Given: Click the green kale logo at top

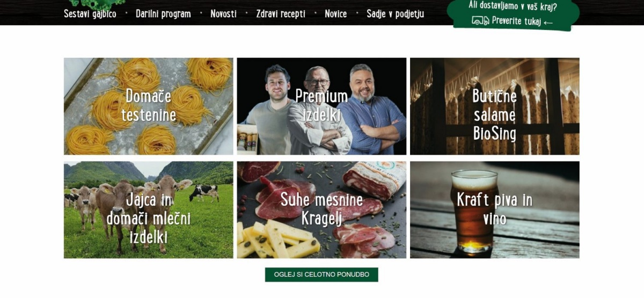Looking at the screenshot, I should pyautogui.click(x=97, y=3).
